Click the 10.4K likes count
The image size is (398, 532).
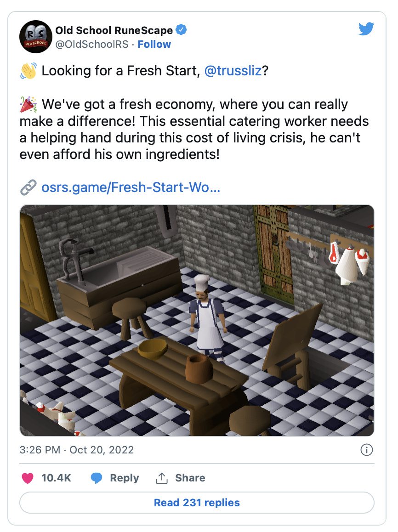56,478
